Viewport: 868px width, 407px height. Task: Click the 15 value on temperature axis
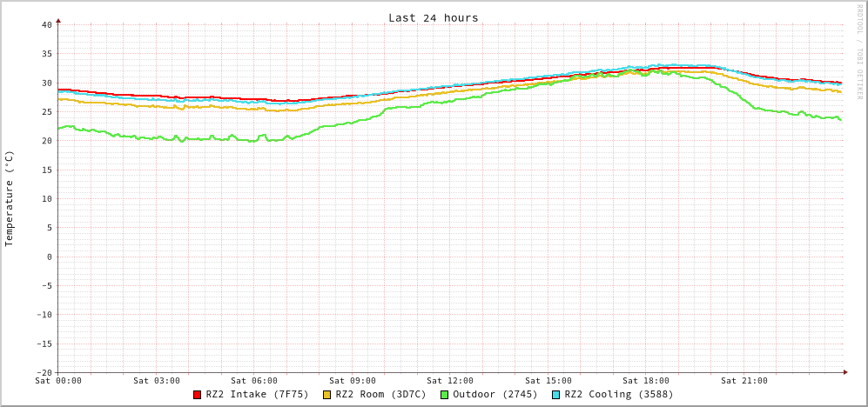click(46, 170)
